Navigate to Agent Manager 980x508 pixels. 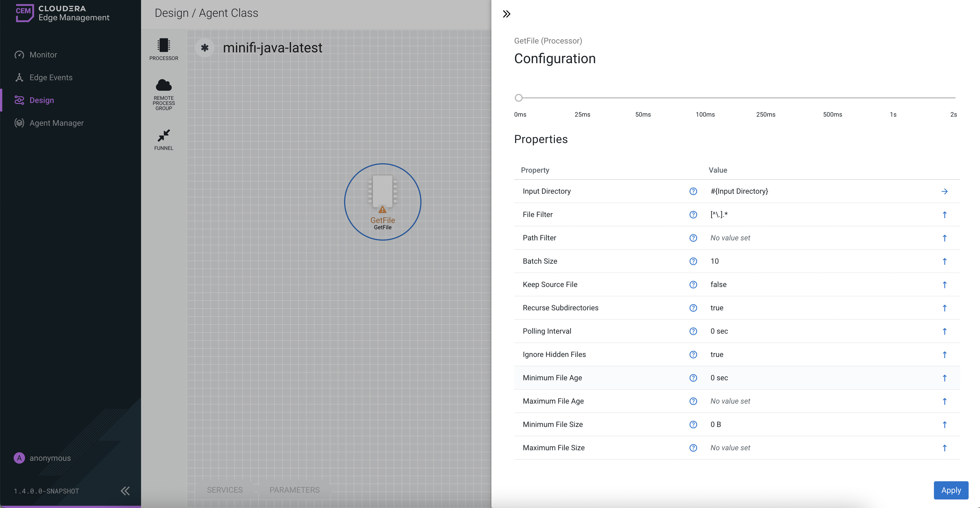pyautogui.click(x=56, y=123)
